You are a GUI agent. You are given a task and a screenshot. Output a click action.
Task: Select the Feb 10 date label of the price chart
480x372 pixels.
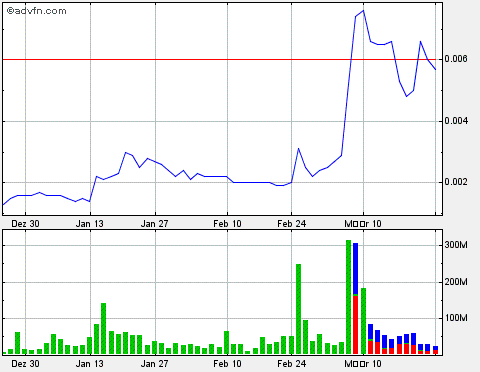point(227,224)
